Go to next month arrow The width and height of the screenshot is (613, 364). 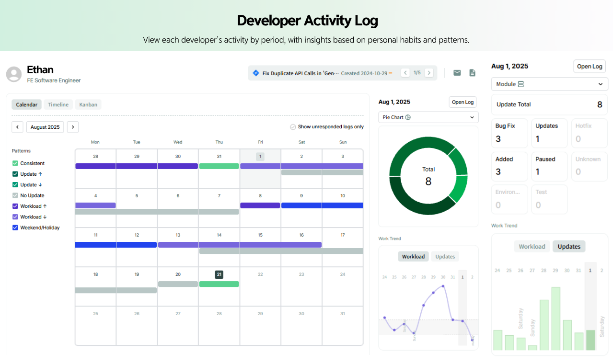pos(73,127)
